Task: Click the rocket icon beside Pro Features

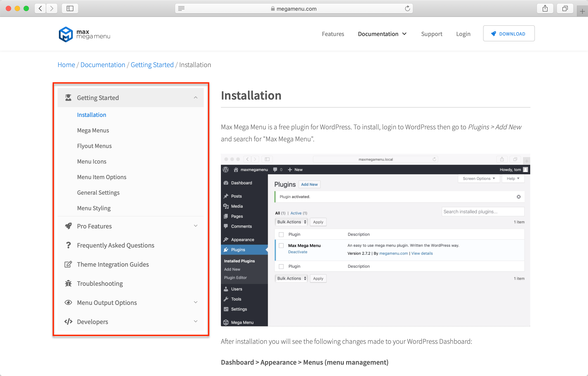Action: (68, 226)
